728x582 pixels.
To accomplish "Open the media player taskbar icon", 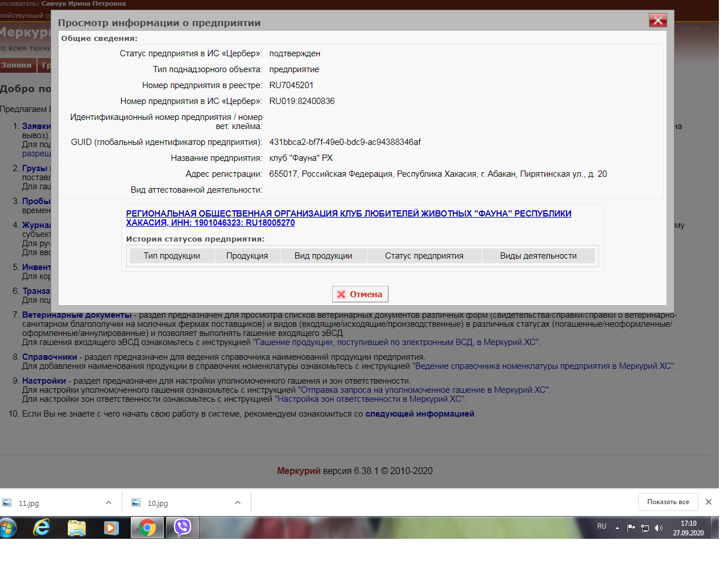I will point(111,528).
